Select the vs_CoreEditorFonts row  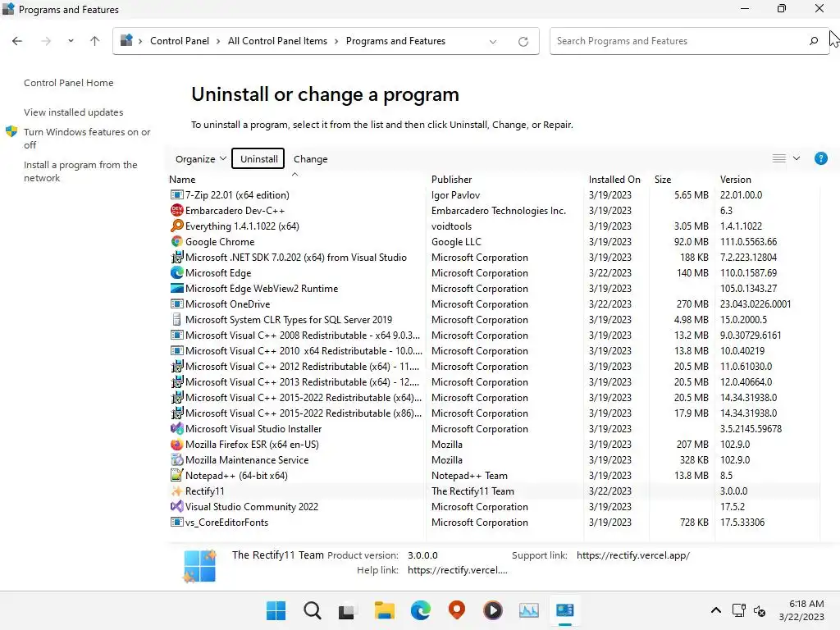[x=494, y=523]
